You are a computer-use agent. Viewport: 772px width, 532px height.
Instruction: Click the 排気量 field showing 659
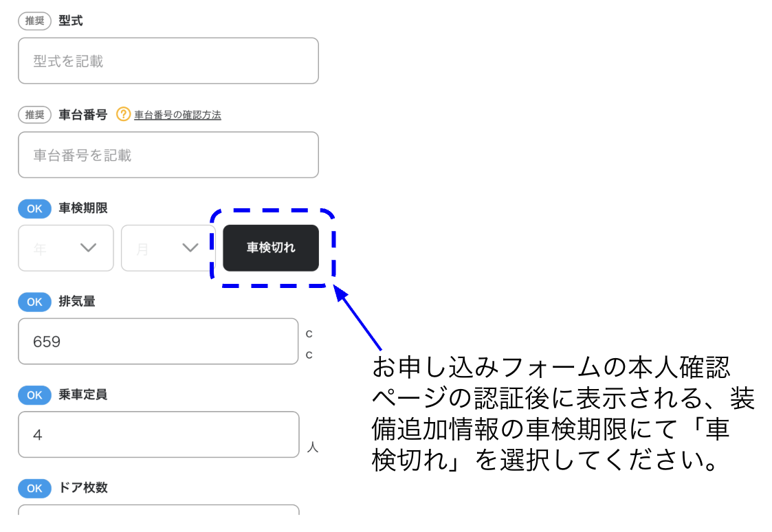[158, 342]
